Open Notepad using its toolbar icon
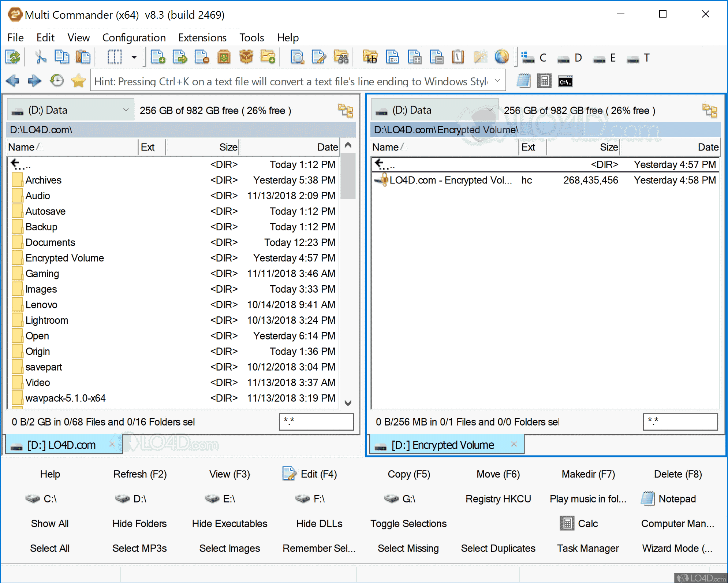 point(523,81)
